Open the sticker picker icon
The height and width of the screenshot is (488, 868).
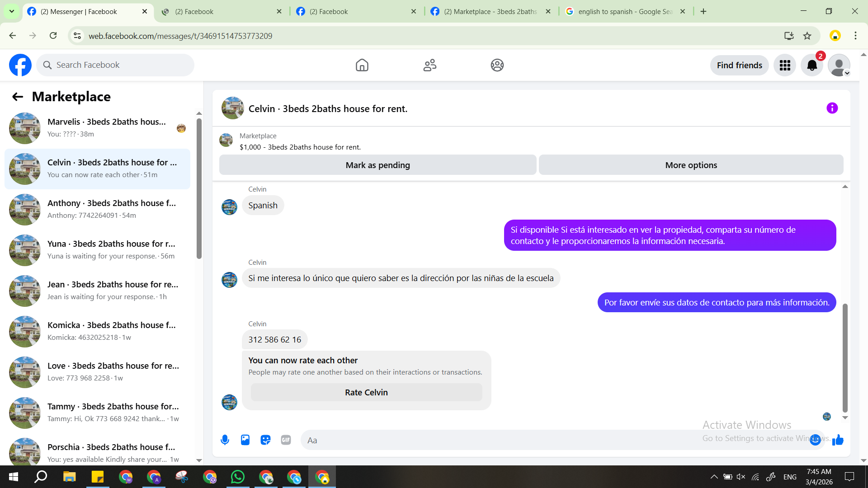pos(265,440)
